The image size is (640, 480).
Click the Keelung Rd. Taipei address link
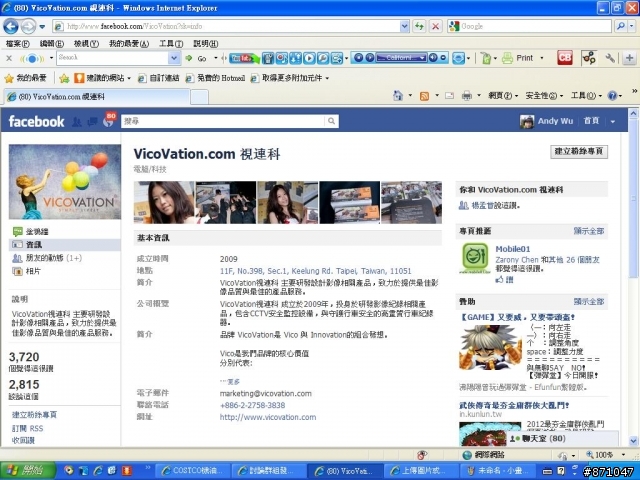pyautogui.click(x=316, y=271)
